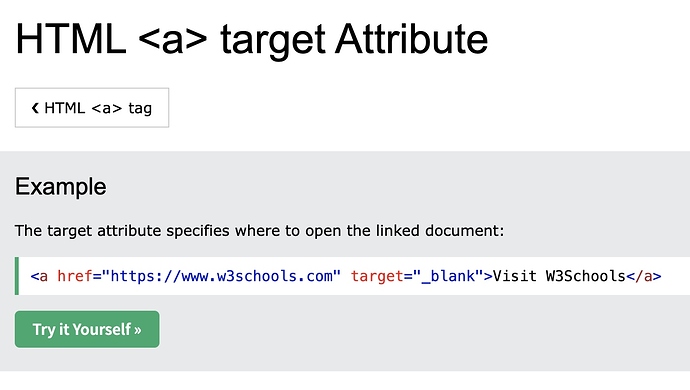
Task: Click the href attribute name in the code
Action: coord(75,276)
